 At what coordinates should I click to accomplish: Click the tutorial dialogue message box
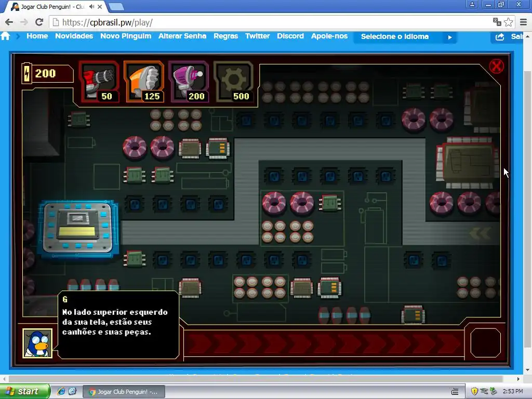click(118, 324)
